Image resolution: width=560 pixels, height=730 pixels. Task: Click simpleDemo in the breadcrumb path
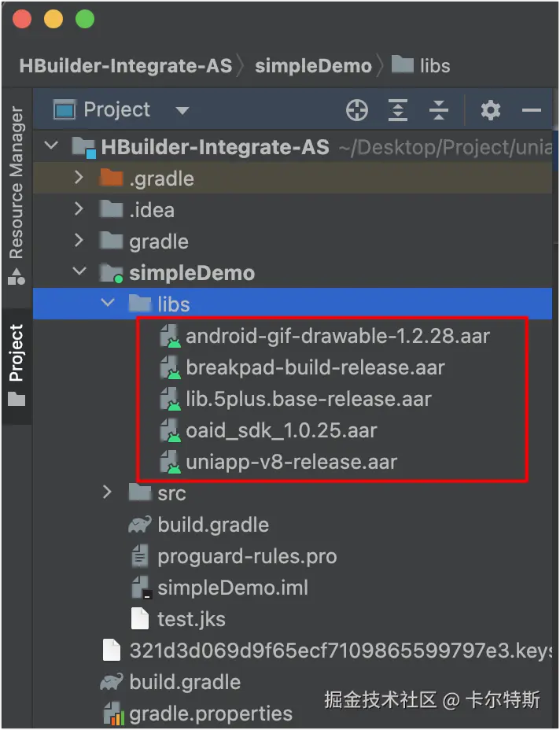(313, 65)
